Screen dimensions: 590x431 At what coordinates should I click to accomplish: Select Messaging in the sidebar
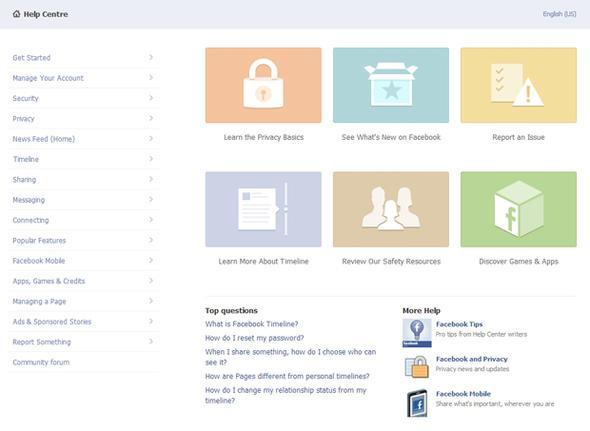[29, 200]
